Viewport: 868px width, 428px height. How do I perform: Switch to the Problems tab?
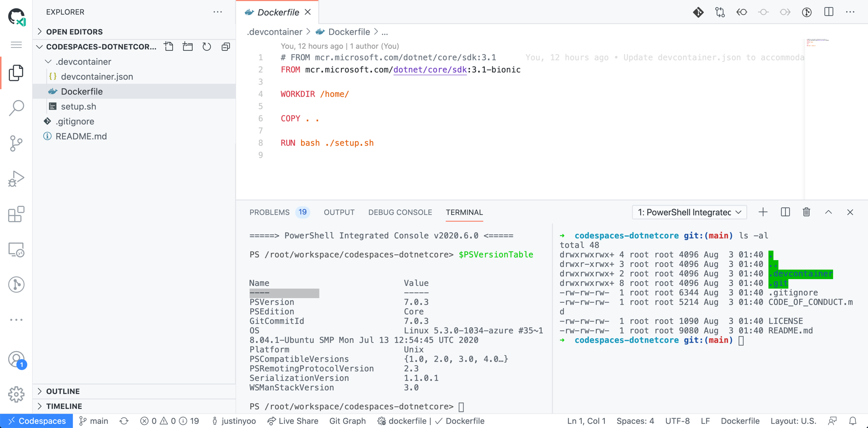click(x=279, y=212)
